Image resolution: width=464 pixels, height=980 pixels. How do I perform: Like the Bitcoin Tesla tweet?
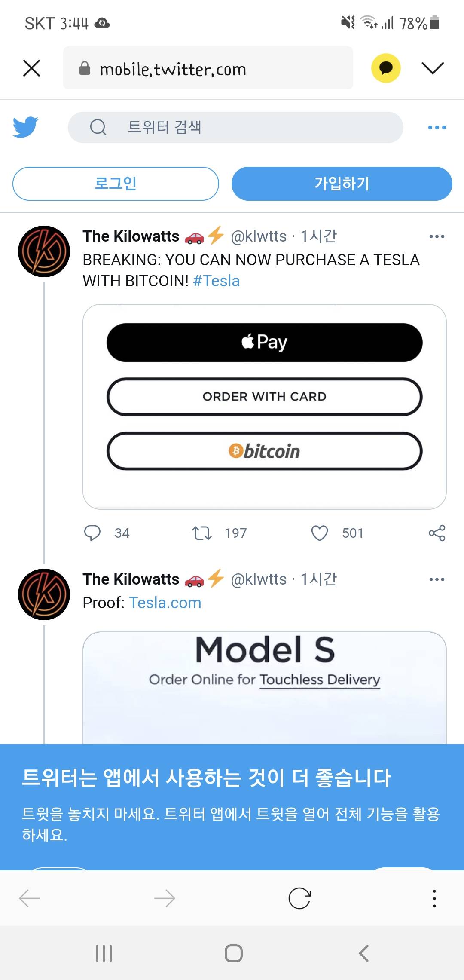pos(319,533)
